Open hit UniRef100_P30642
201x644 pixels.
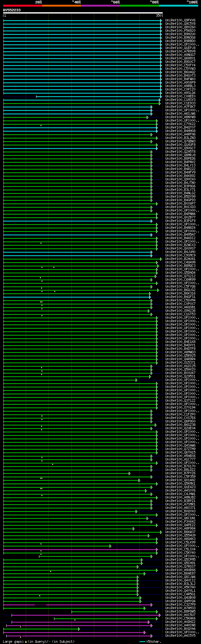tap(180, 522)
